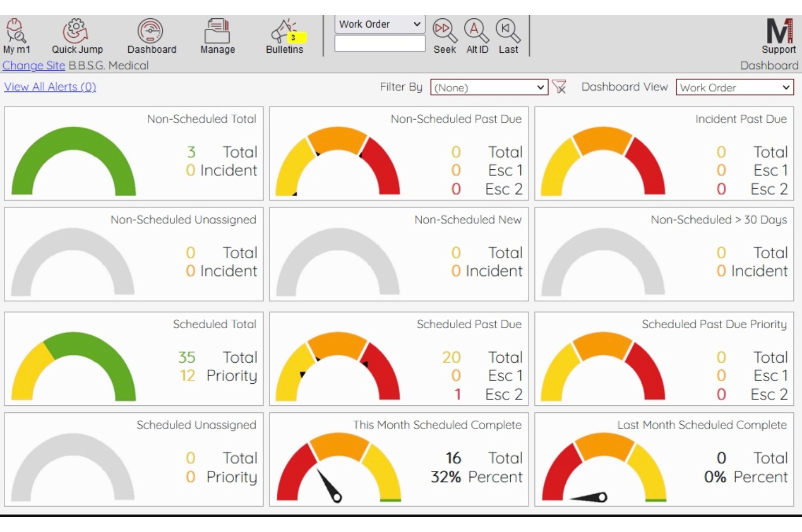Click the Non-Scheduled Total gauge
This screenshot has width=802, height=532.
(74, 161)
